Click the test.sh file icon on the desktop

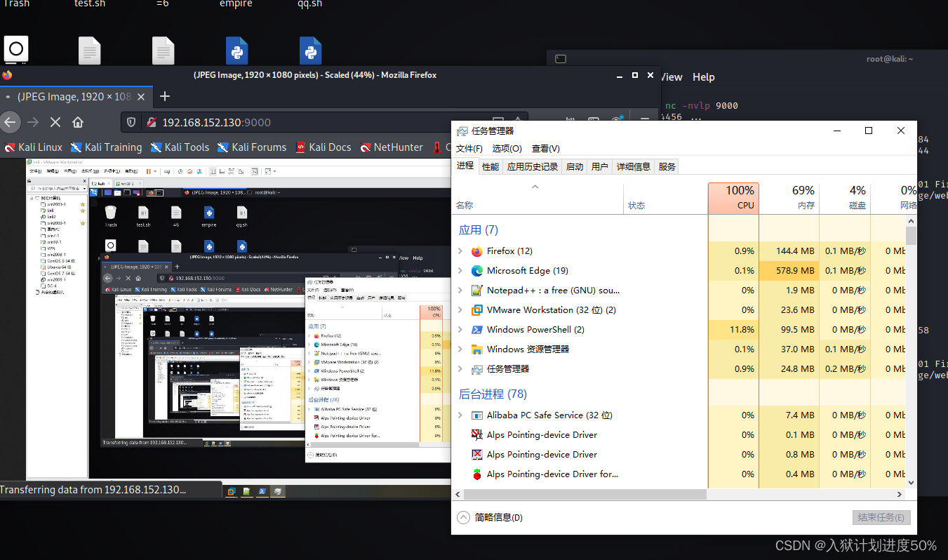point(90,51)
